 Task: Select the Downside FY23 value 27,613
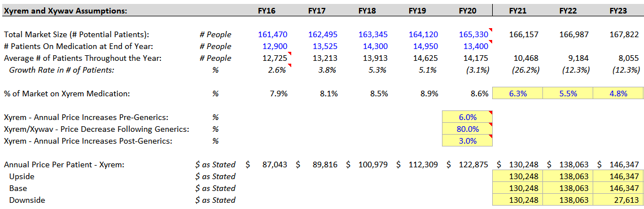click(618, 200)
